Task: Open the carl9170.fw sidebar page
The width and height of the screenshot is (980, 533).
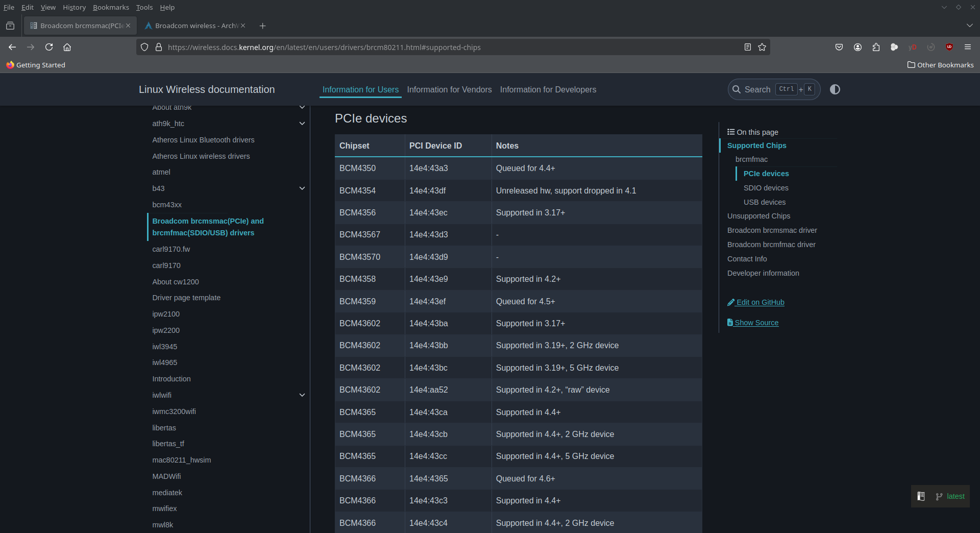Action: click(171, 249)
